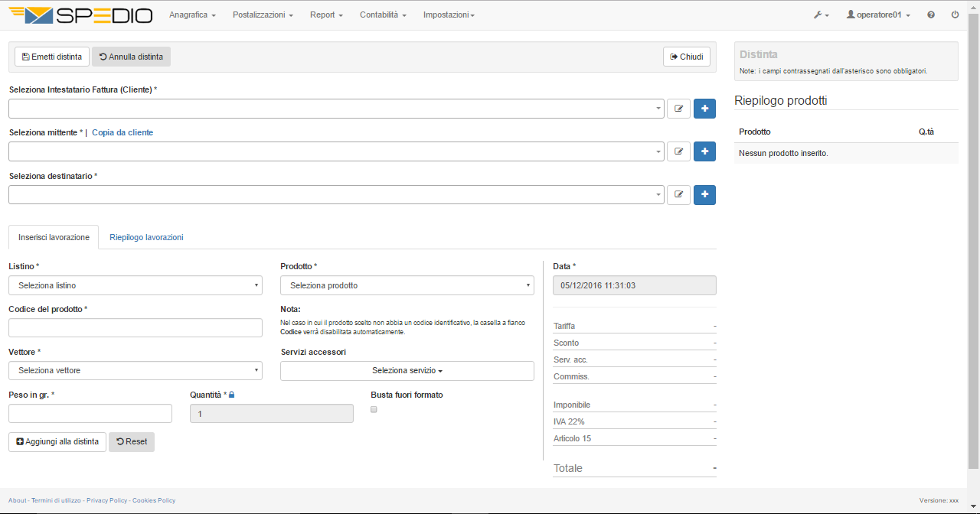
Task: Add new mittente with plus button
Action: click(704, 151)
